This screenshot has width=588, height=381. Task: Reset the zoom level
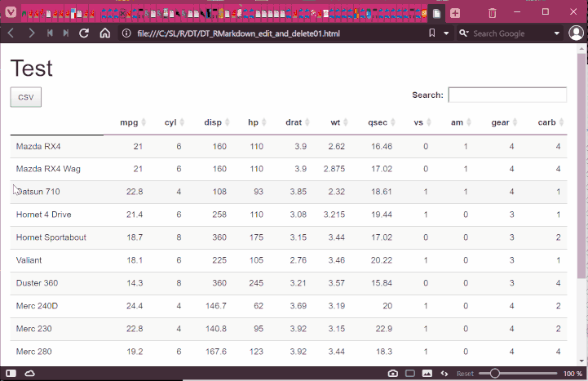click(x=465, y=374)
